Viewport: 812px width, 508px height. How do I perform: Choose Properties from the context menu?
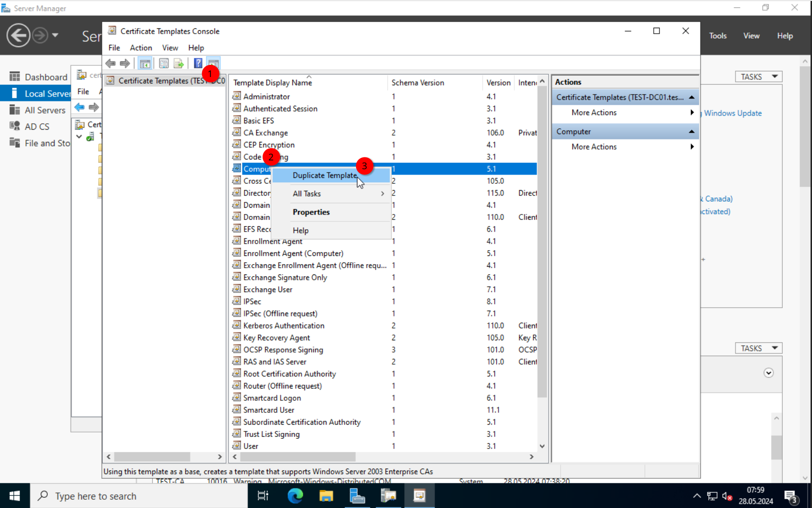coord(331,212)
